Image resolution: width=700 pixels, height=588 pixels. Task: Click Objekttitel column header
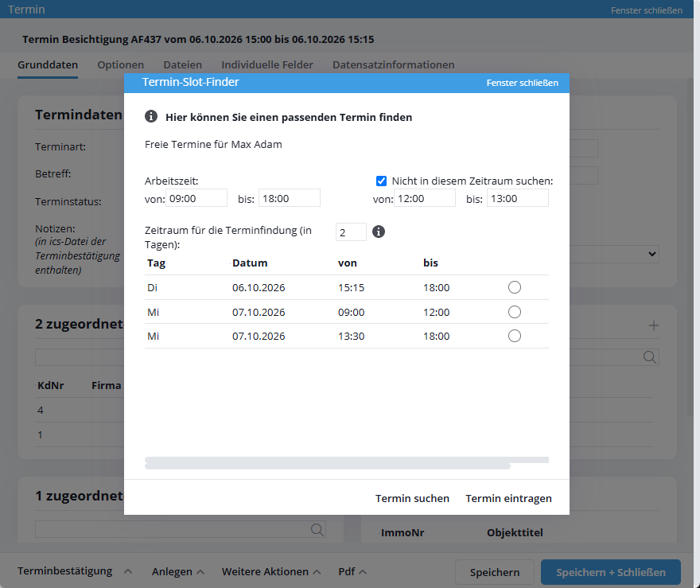[515, 532]
